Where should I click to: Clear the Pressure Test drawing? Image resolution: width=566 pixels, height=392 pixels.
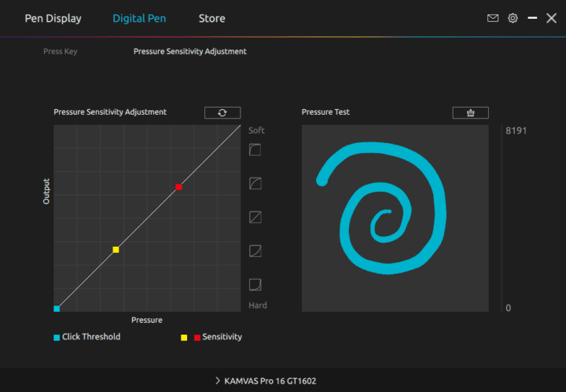pyautogui.click(x=470, y=112)
